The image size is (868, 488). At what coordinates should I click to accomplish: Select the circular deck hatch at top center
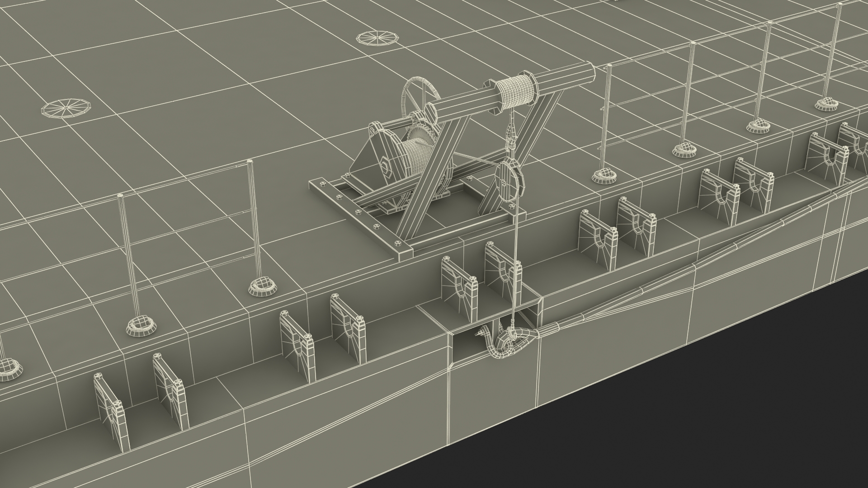(378, 38)
